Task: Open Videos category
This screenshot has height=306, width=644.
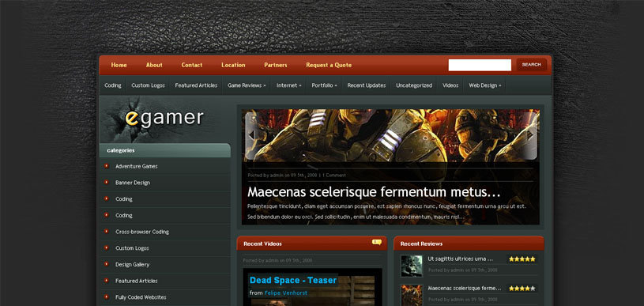Action: (450, 85)
